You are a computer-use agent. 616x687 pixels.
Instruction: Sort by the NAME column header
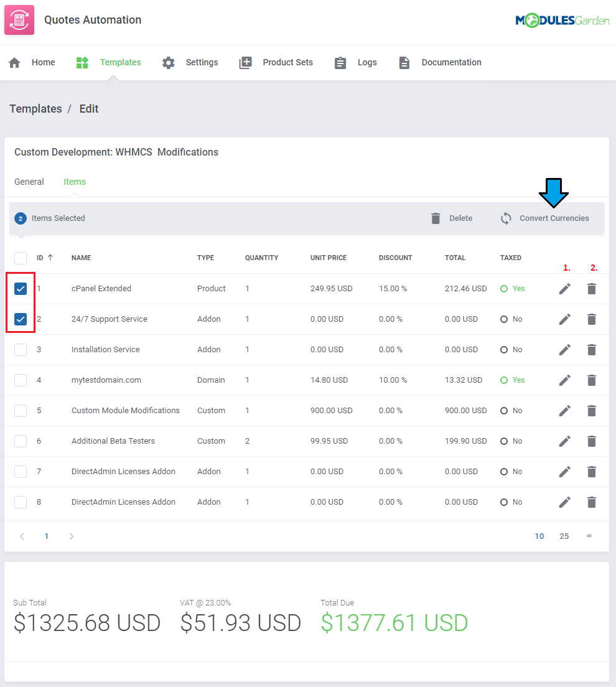click(x=81, y=258)
